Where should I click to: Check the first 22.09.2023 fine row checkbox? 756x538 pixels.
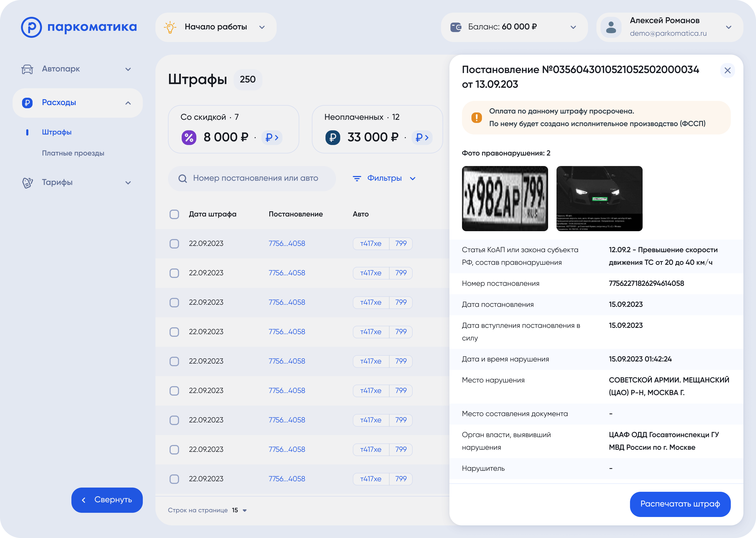174,244
